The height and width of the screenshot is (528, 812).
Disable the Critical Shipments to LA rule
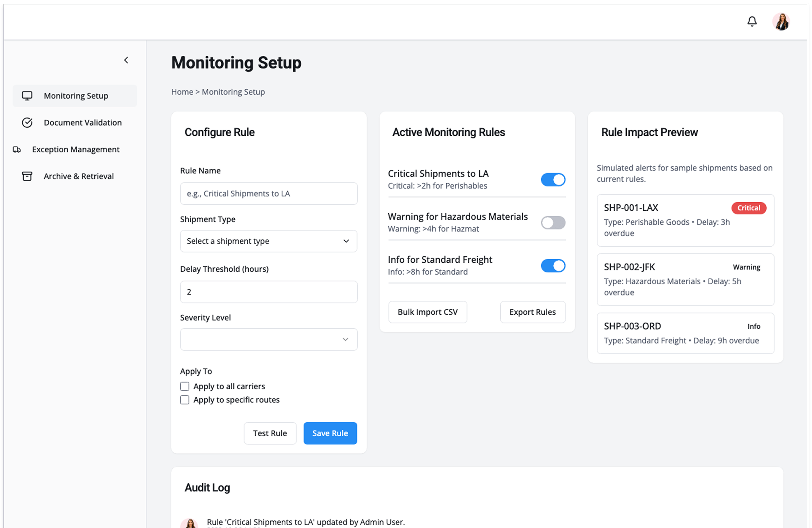(553, 179)
